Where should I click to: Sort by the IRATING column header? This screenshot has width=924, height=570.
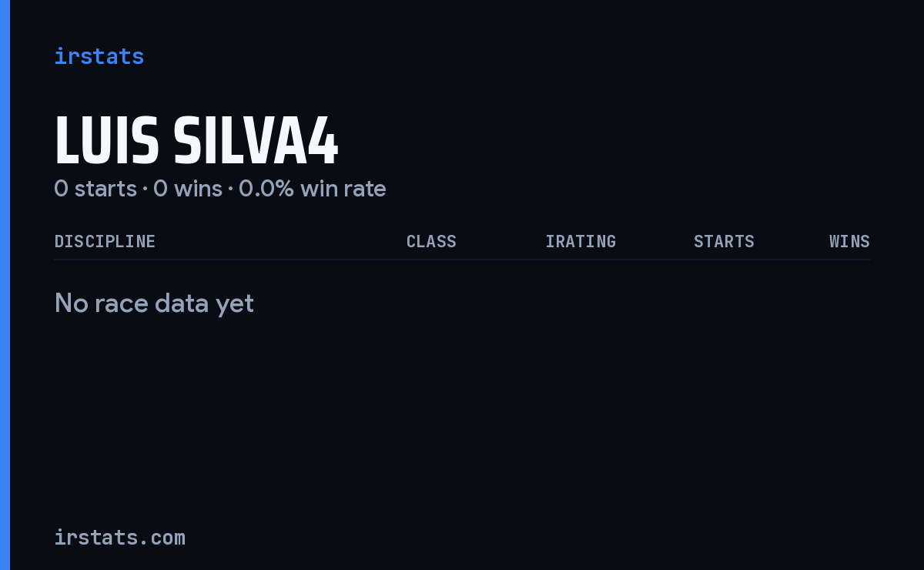(x=581, y=242)
